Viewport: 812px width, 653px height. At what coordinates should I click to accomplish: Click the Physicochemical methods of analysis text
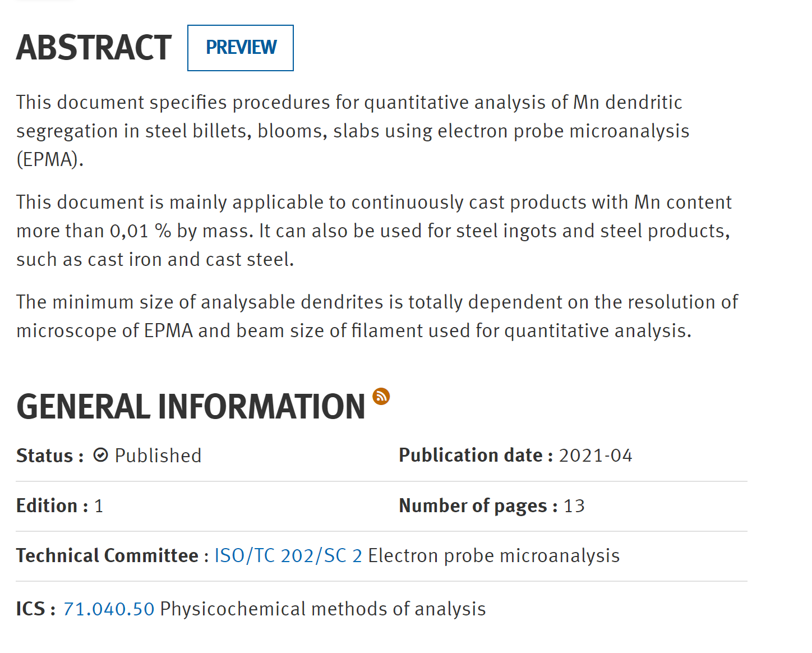pyautogui.click(x=323, y=609)
